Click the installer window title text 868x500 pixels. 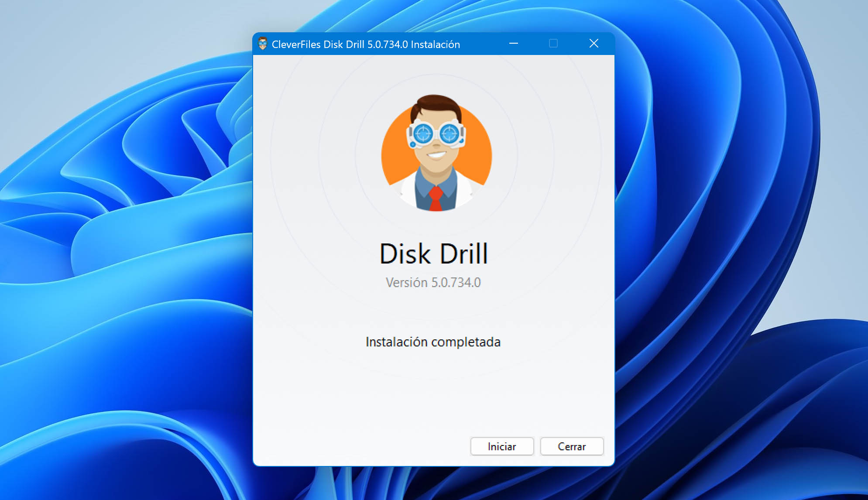[366, 44]
